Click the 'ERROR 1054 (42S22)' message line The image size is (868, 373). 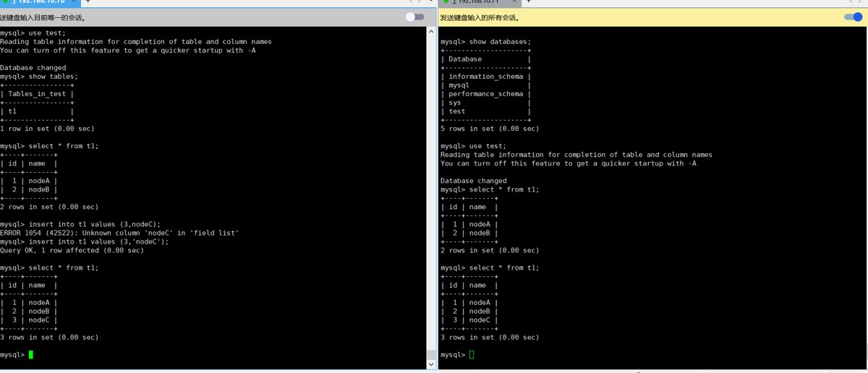[x=119, y=233]
